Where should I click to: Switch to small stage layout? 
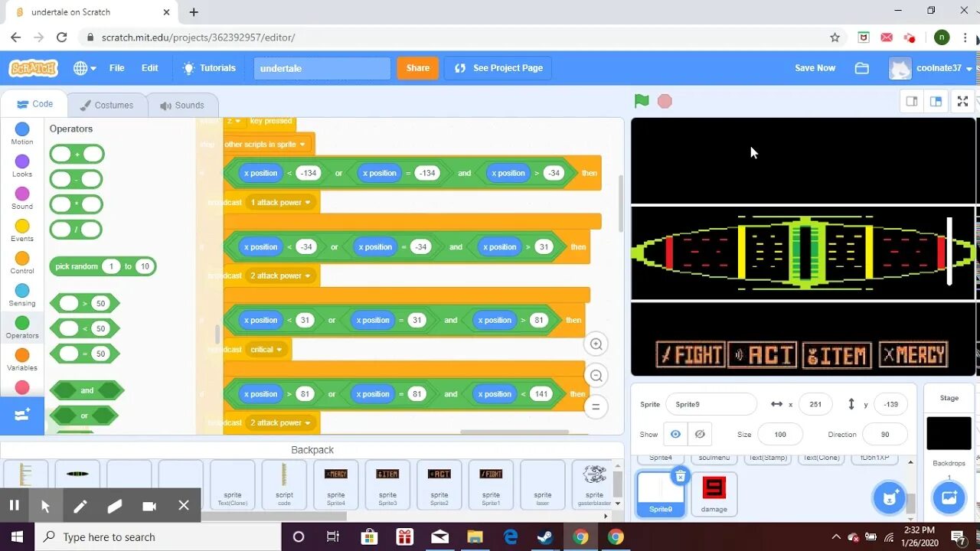point(912,101)
